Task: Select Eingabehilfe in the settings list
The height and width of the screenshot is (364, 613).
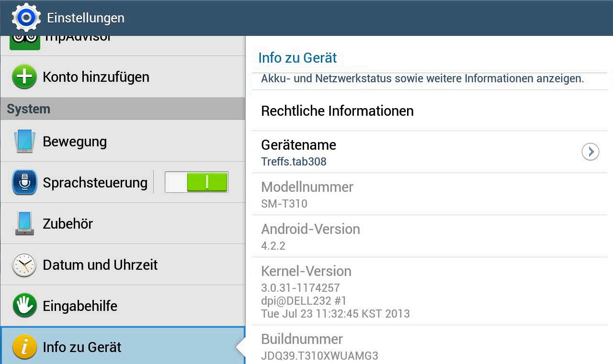Action: (80, 306)
